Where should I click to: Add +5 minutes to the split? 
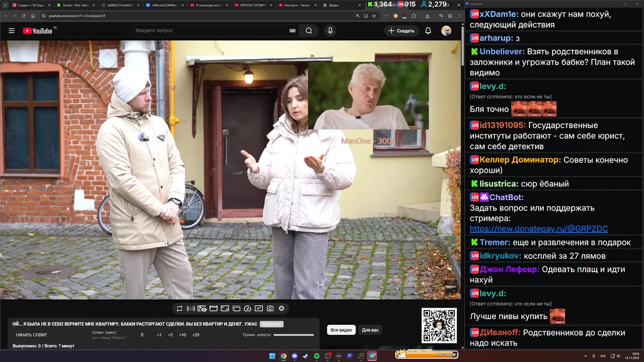pos(171,335)
